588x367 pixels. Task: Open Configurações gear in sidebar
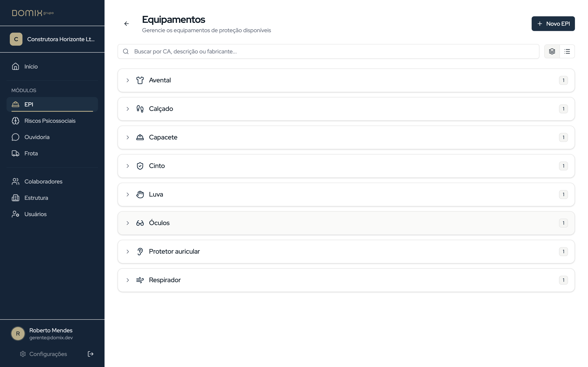point(23,354)
